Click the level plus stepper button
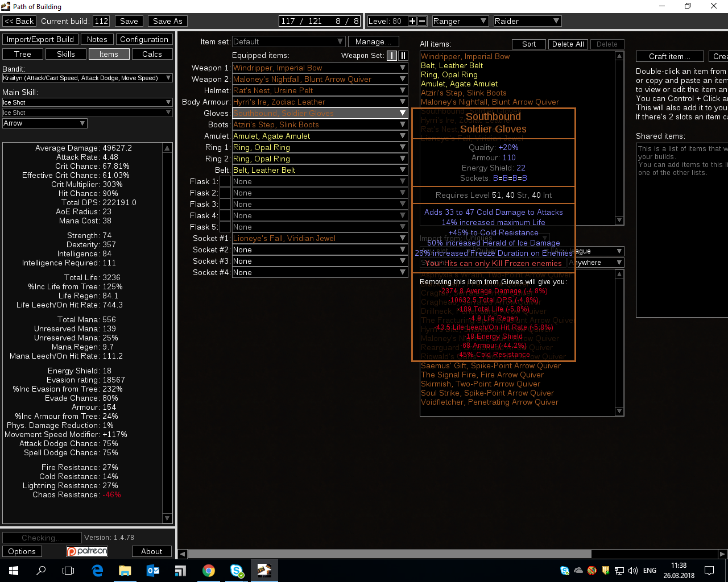The height and width of the screenshot is (582, 728). pos(412,21)
